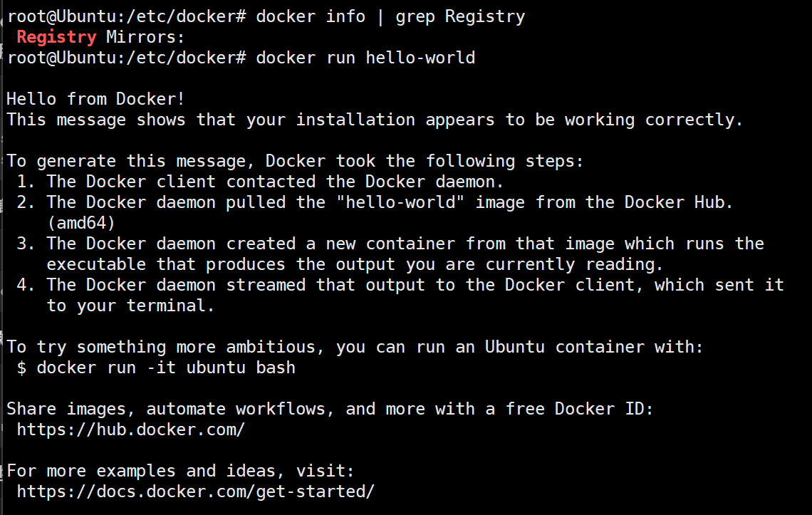Click the line about installation working correctly
This screenshot has width=812, height=515.
(x=375, y=120)
